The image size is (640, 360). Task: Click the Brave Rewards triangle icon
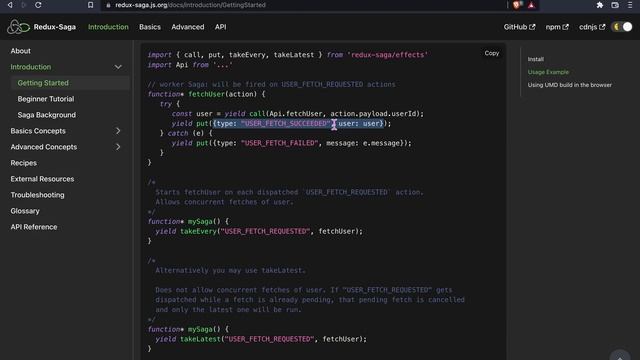tap(531, 5)
